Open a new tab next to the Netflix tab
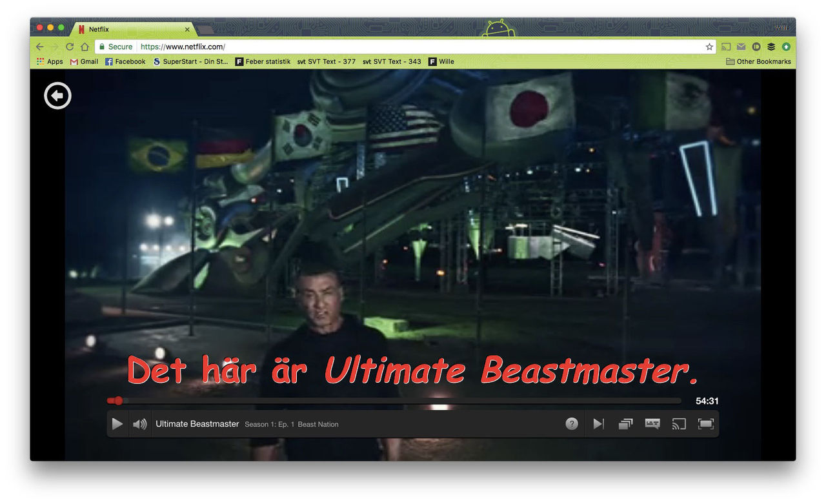826x504 pixels. click(x=205, y=30)
